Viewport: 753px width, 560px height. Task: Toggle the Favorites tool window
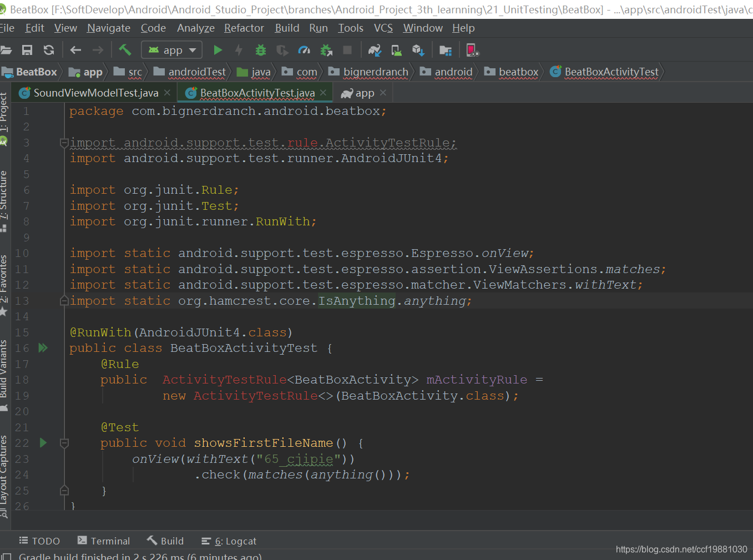click(4, 285)
